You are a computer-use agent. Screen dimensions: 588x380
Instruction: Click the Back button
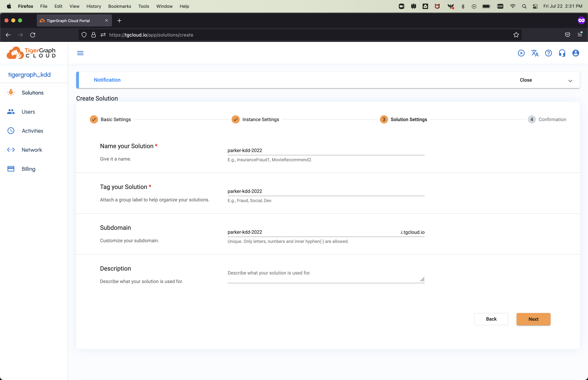point(491,319)
